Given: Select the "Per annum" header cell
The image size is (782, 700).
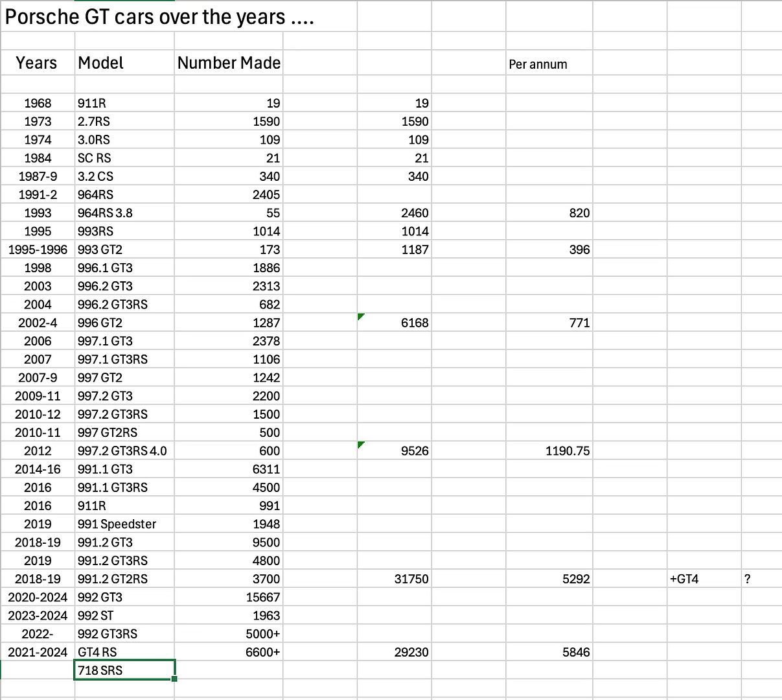Looking at the screenshot, I should [549, 64].
